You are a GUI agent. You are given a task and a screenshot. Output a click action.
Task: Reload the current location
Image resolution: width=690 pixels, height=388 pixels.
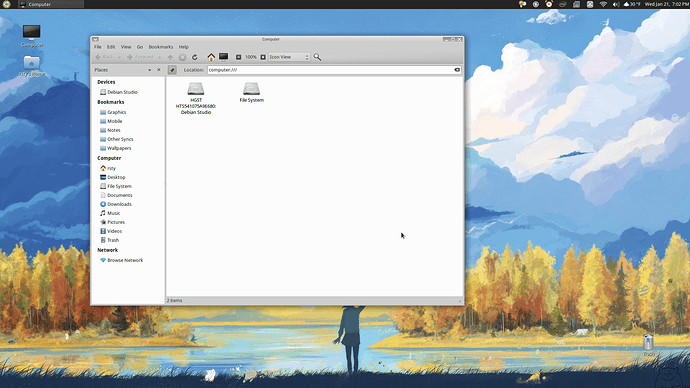195,57
